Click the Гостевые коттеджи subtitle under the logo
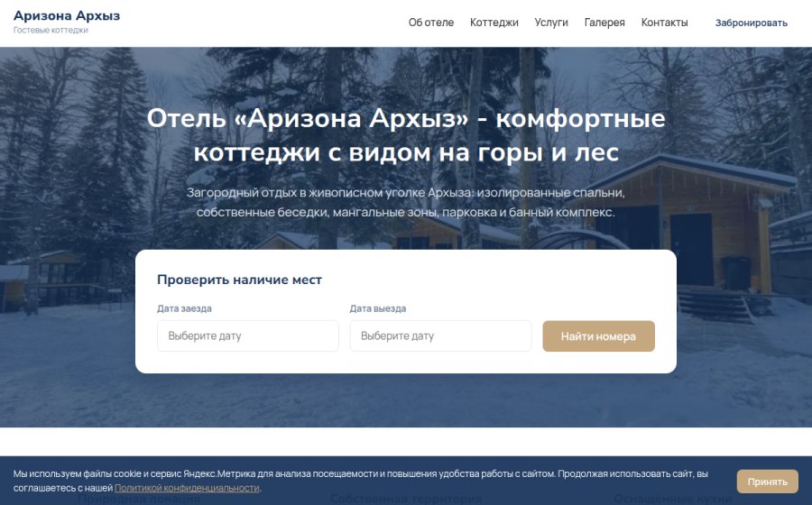This screenshot has width=812, height=505. [51, 30]
